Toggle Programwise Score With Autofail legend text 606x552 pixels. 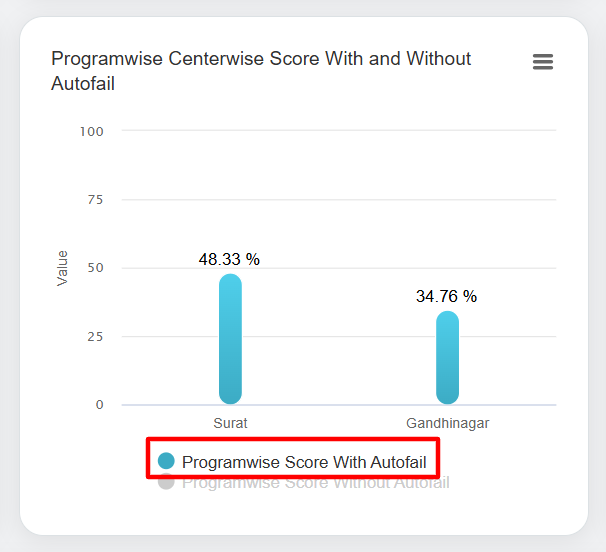304,462
